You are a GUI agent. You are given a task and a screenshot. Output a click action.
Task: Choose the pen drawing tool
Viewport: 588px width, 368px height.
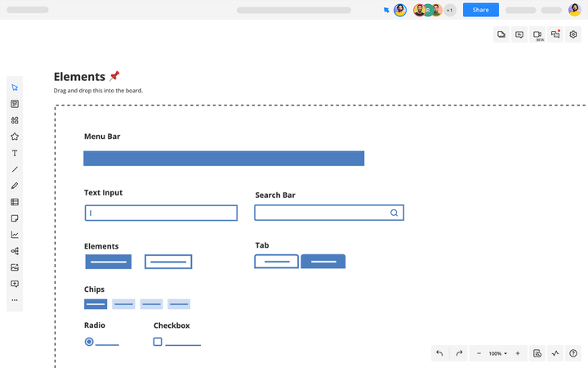(15, 186)
